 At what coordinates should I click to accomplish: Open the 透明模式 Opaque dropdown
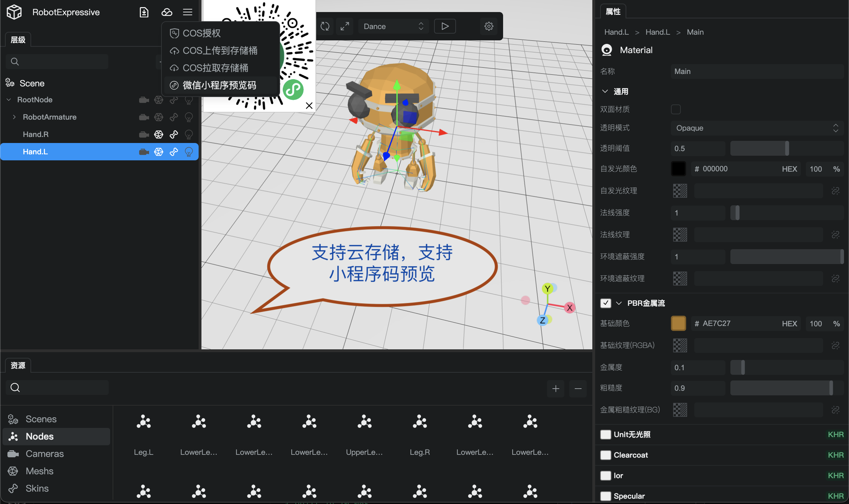tap(757, 128)
